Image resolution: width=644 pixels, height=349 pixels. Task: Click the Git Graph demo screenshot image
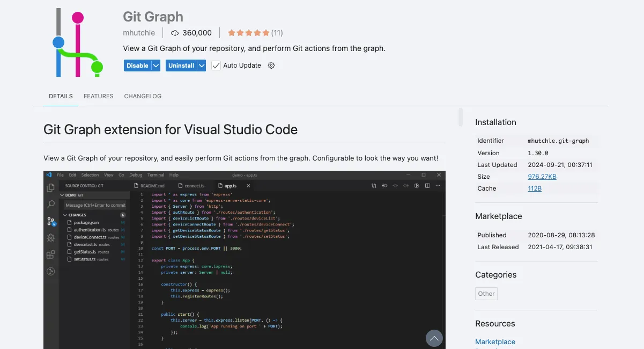[245, 260]
